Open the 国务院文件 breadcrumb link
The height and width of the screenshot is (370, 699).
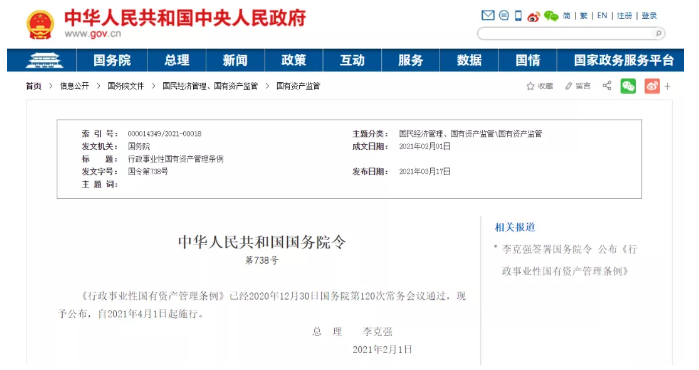point(126,86)
